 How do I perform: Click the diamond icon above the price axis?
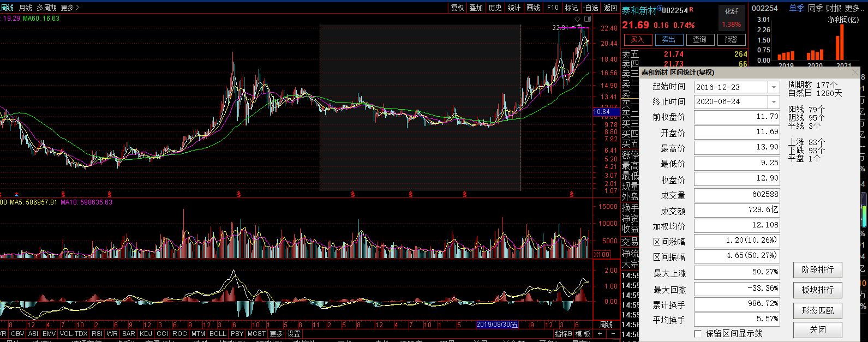(578, 19)
